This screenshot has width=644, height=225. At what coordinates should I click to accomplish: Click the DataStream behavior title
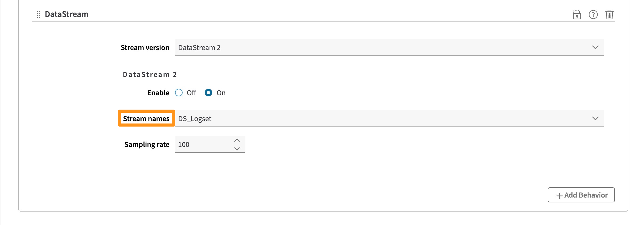point(66,14)
